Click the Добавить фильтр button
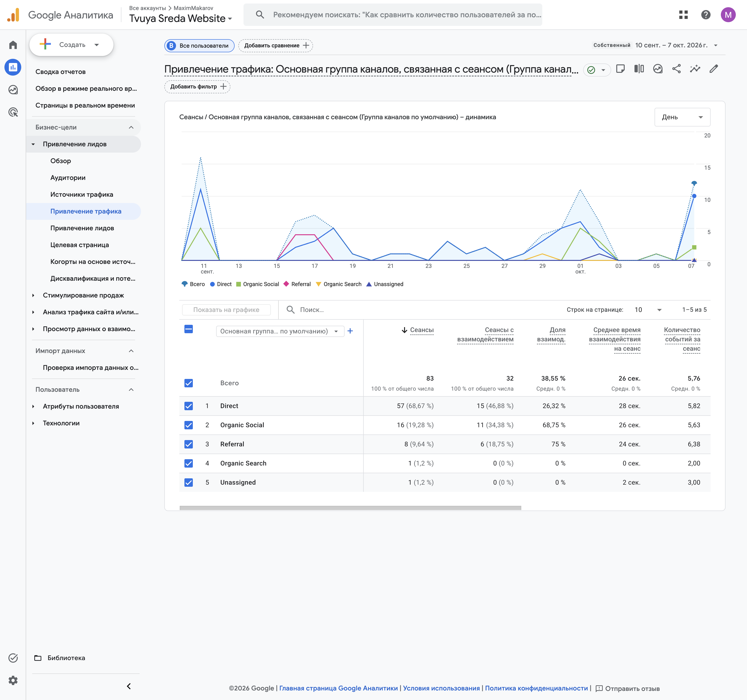The height and width of the screenshot is (700, 747). click(x=197, y=86)
